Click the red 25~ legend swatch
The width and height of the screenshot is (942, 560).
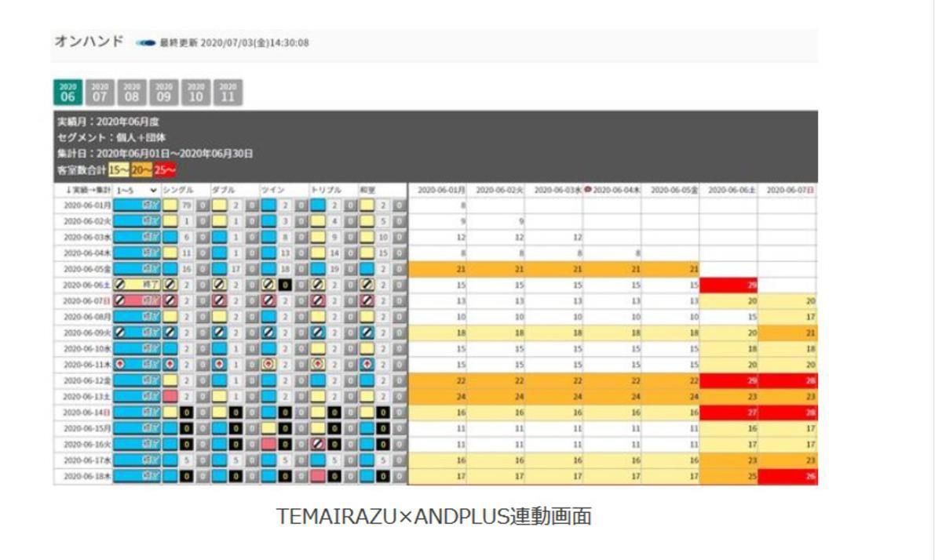point(165,169)
